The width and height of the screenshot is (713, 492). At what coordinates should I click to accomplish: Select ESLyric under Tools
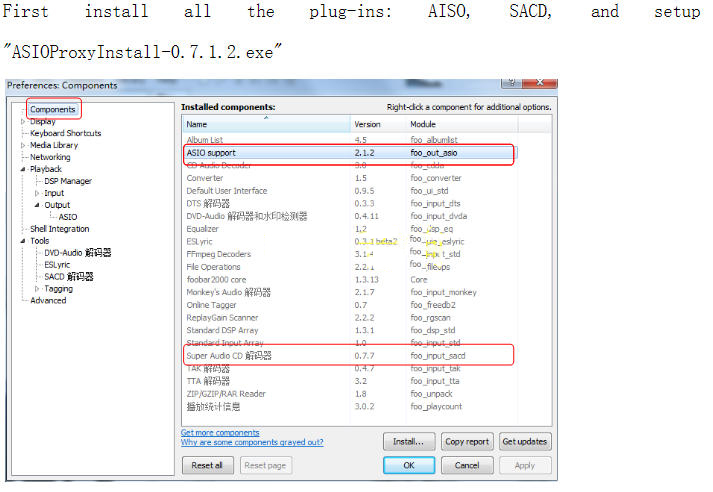[57, 265]
